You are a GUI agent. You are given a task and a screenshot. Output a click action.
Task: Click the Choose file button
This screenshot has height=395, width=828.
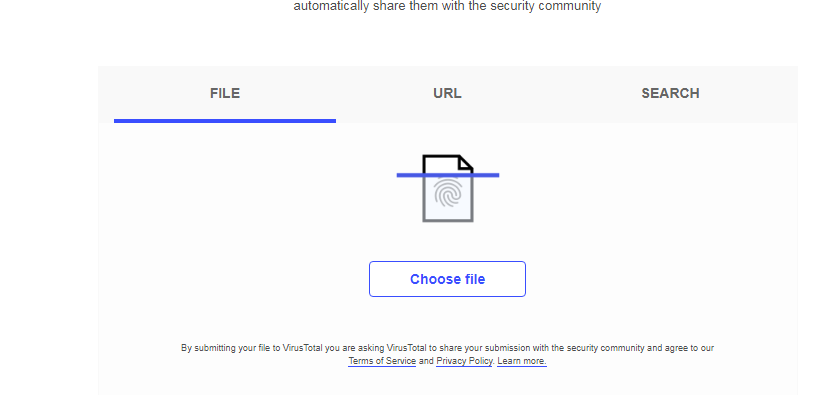click(447, 279)
